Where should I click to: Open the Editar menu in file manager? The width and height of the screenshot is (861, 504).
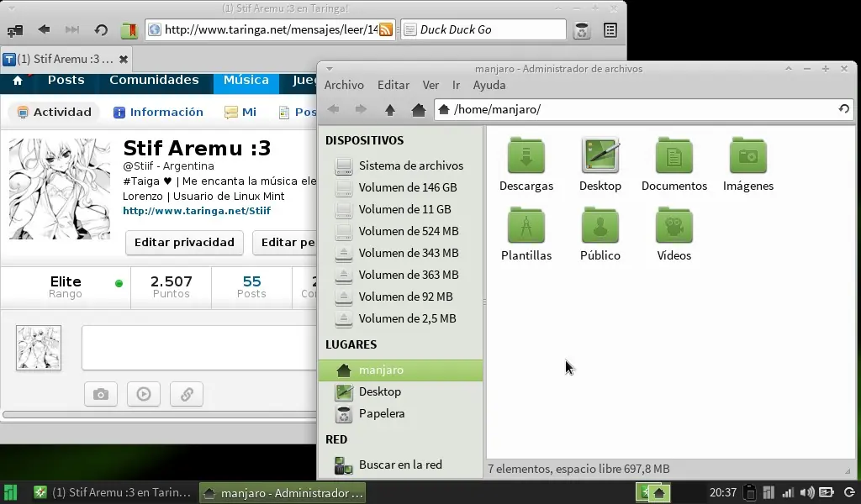(x=394, y=85)
